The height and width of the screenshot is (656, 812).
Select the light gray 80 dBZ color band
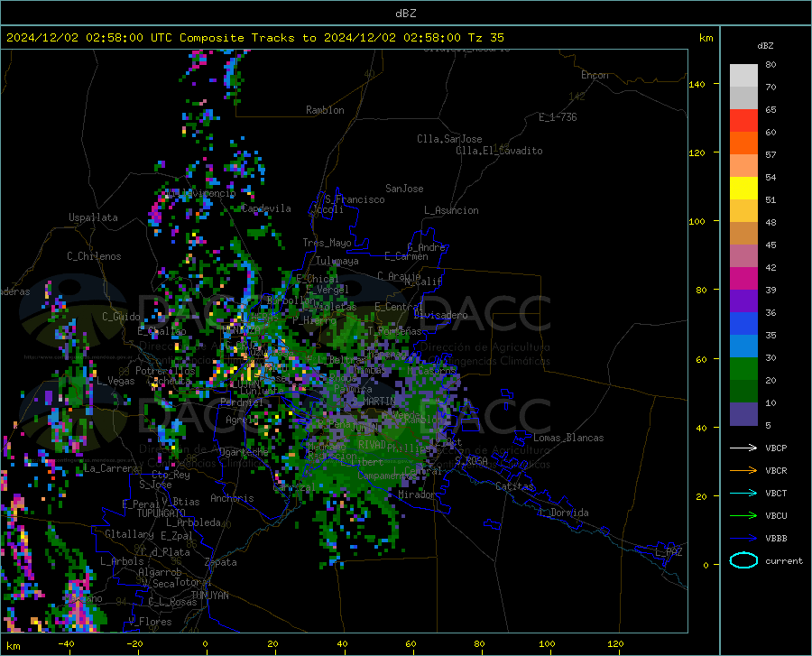click(743, 76)
